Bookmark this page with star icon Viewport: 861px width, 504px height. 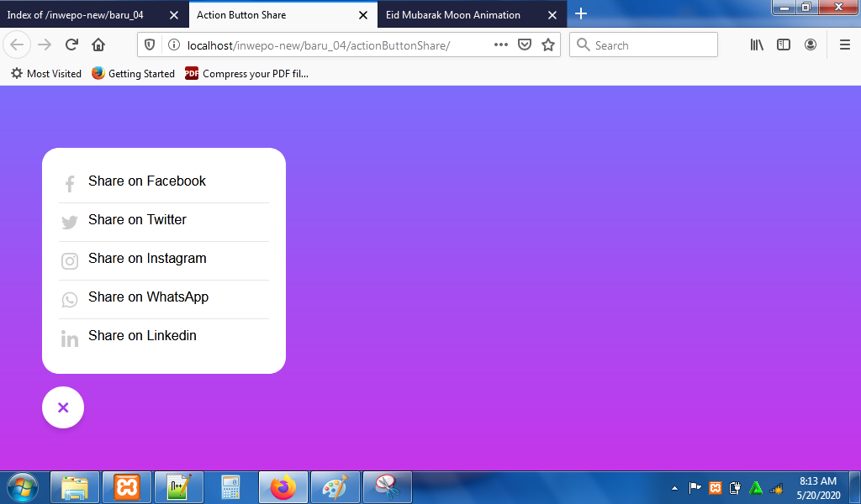[548, 45]
